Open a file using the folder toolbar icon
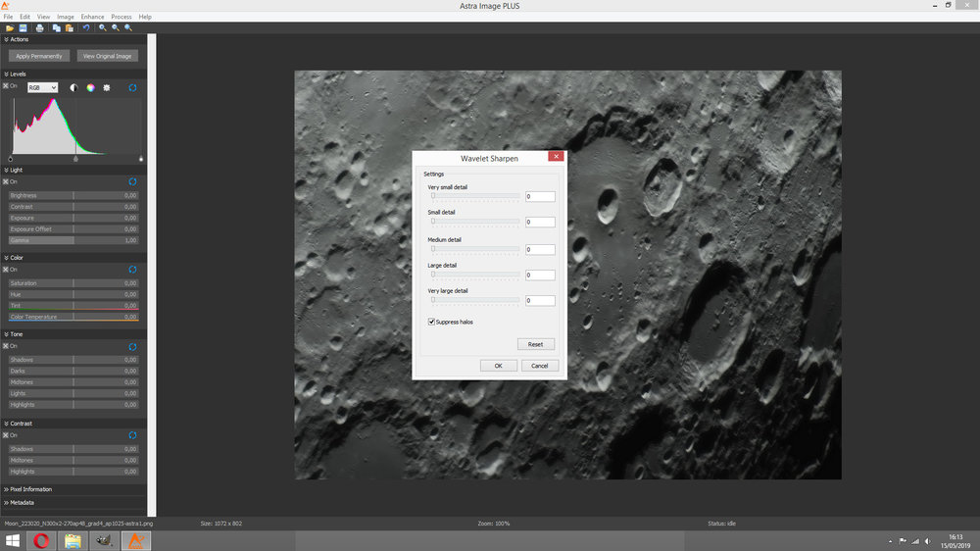The height and width of the screenshot is (551, 980). pos(10,28)
